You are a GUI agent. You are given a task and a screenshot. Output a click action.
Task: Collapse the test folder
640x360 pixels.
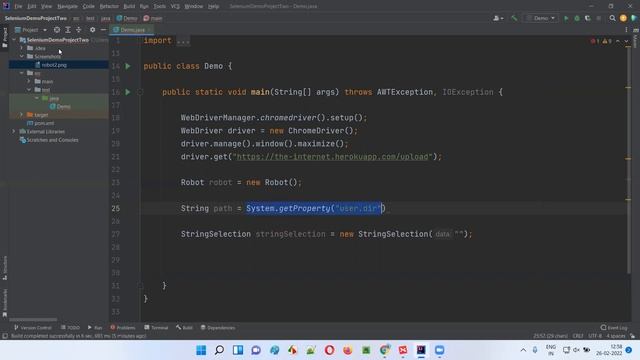[29, 90]
